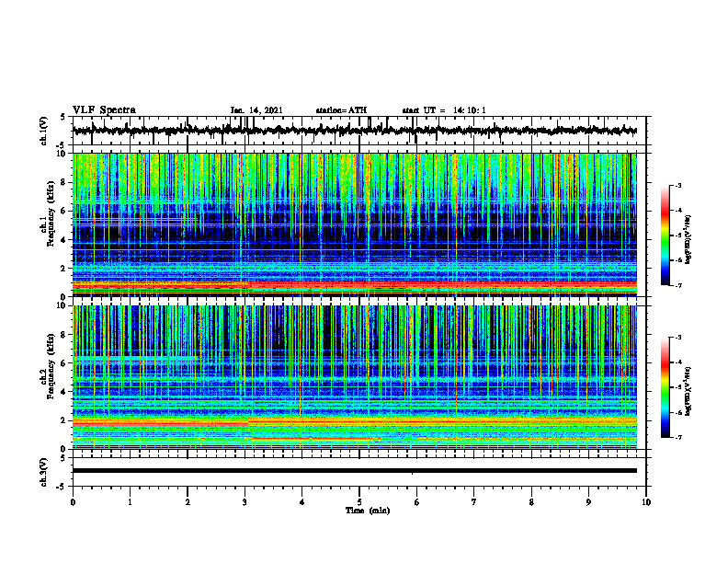Click the ch.1 "Frequency (kHz)" axis label
The height and width of the screenshot is (563, 728).
pyautogui.click(x=51, y=213)
